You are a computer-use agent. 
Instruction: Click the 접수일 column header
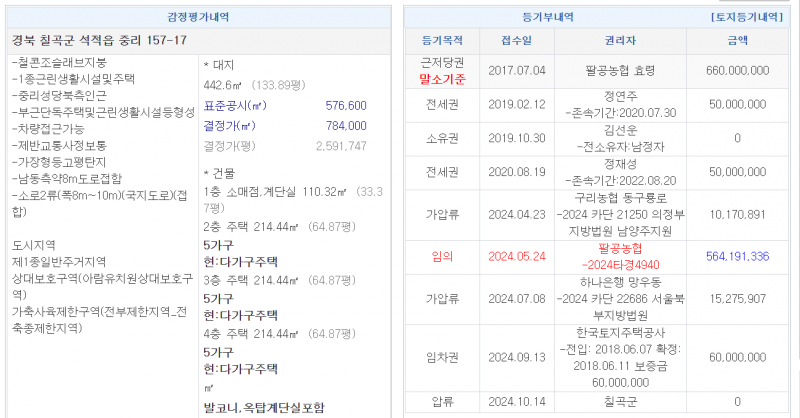point(516,41)
